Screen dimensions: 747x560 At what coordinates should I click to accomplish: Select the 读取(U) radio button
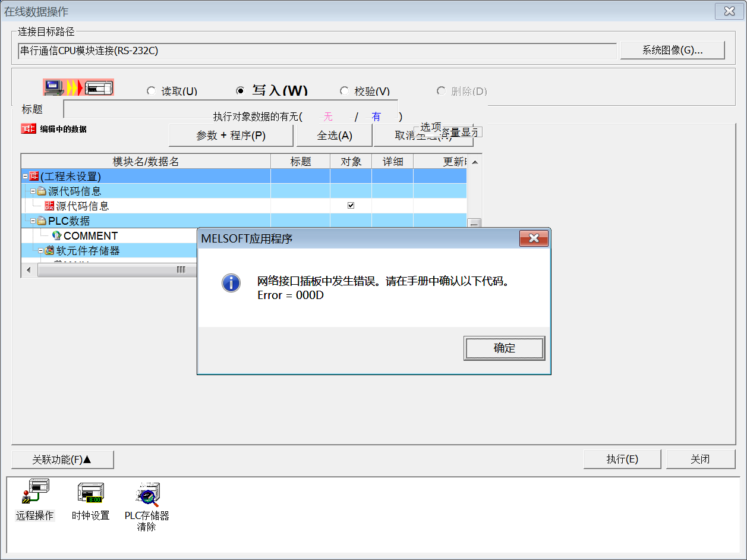click(151, 92)
